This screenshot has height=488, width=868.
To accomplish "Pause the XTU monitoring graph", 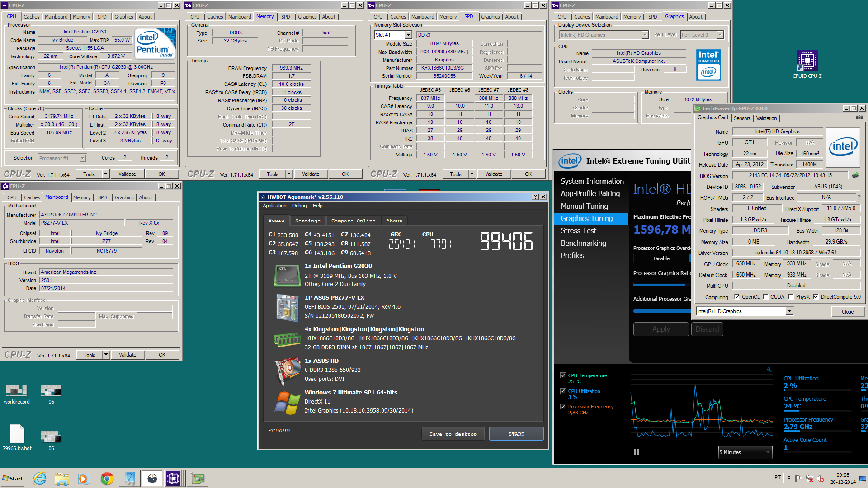I will tap(637, 452).
